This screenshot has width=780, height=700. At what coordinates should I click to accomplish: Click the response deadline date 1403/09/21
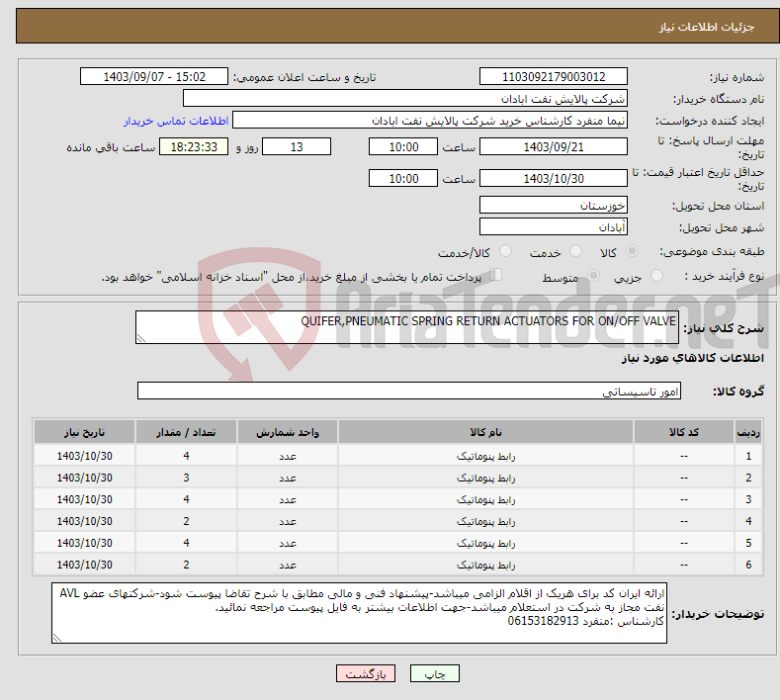click(554, 146)
